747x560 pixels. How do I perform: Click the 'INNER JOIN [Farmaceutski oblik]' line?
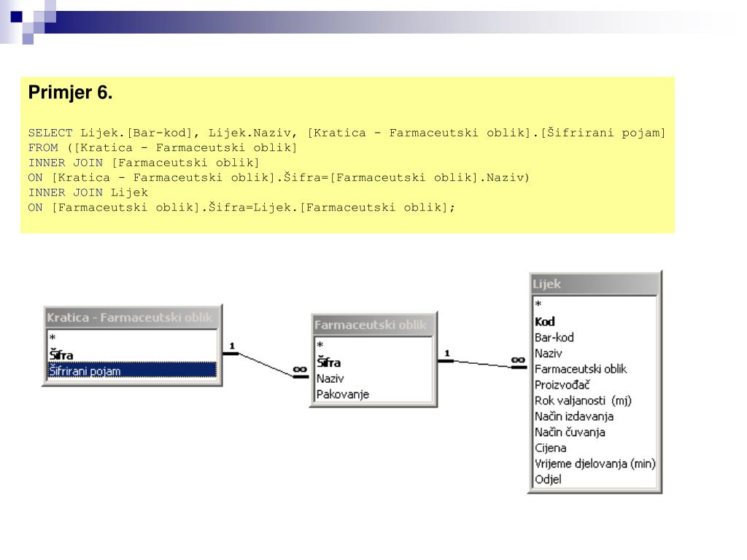tap(144, 163)
